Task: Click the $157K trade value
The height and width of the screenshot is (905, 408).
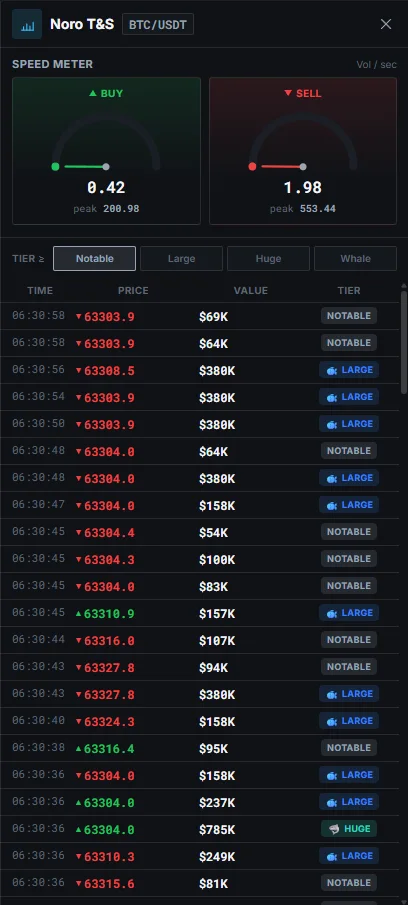Action: (217, 614)
